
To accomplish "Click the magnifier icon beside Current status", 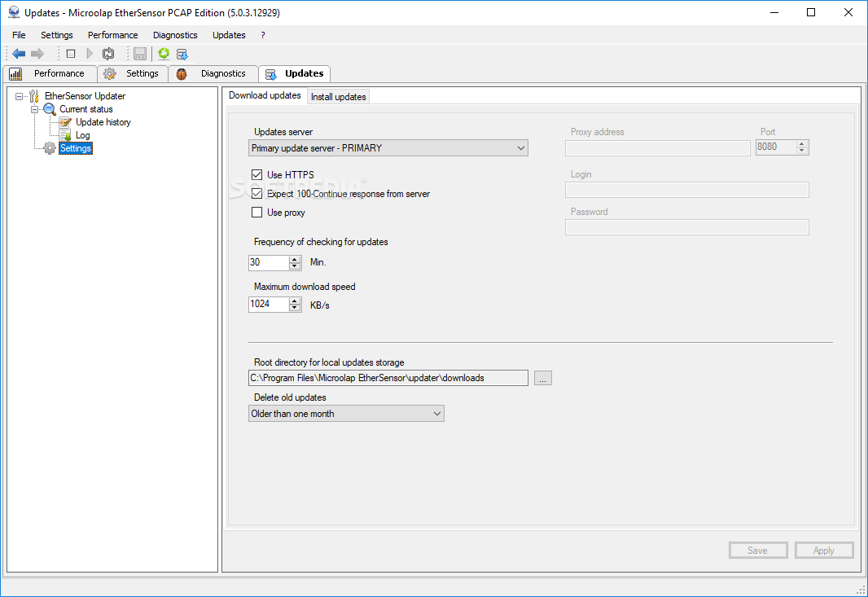I will 50,110.
